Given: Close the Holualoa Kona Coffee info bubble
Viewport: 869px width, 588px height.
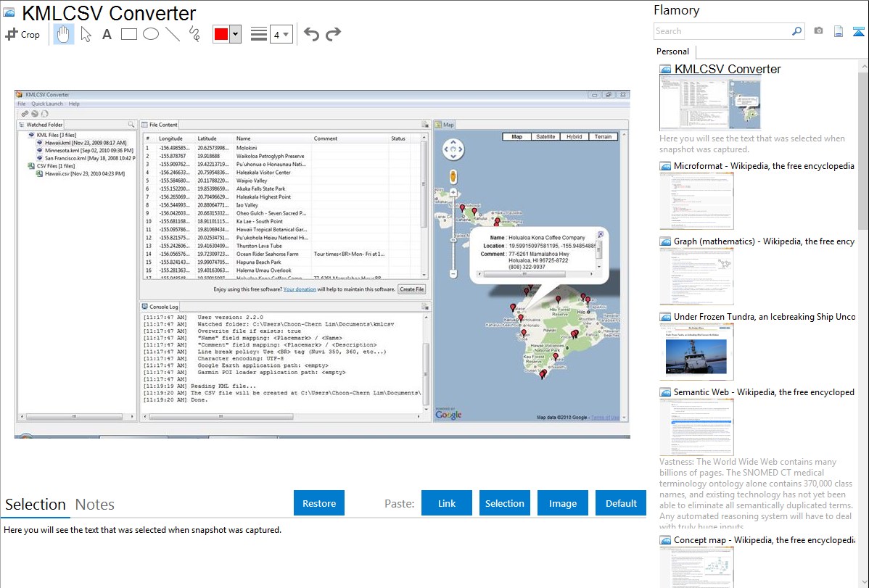Looking at the screenshot, I should click(600, 234).
